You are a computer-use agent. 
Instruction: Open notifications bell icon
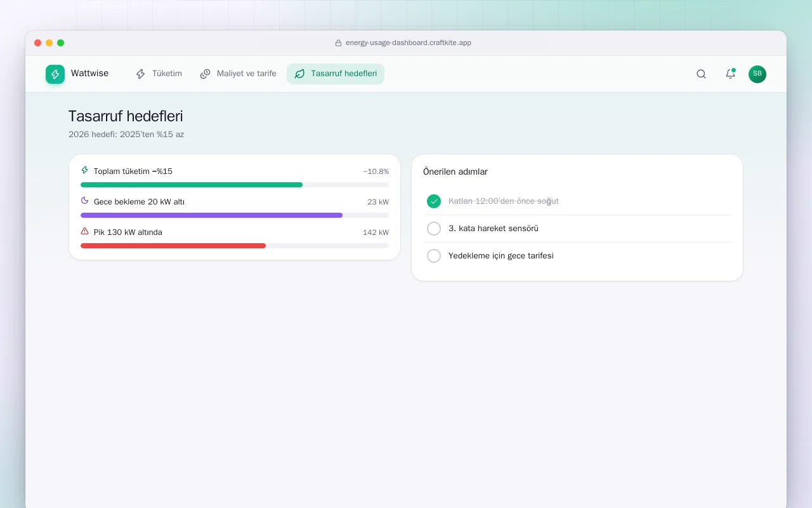[x=730, y=74]
